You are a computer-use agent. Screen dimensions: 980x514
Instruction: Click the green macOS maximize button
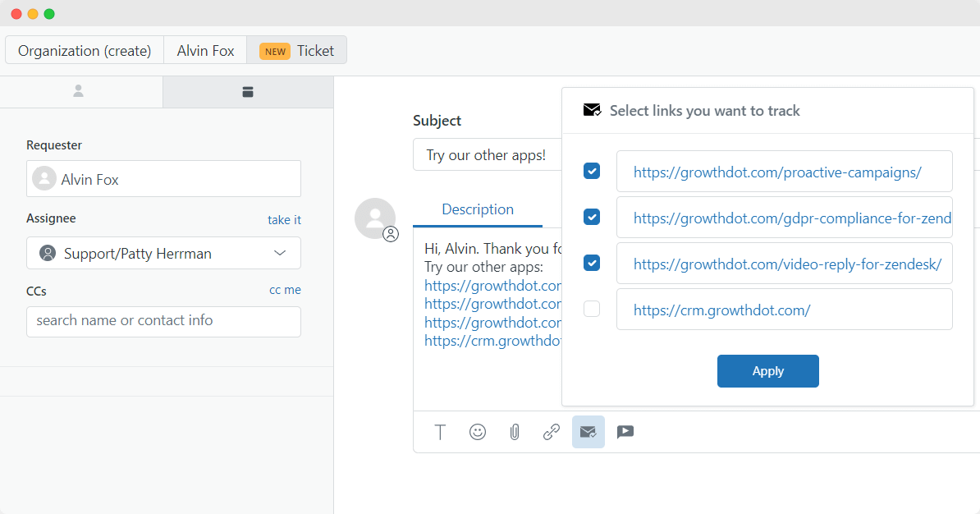coord(49,14)
